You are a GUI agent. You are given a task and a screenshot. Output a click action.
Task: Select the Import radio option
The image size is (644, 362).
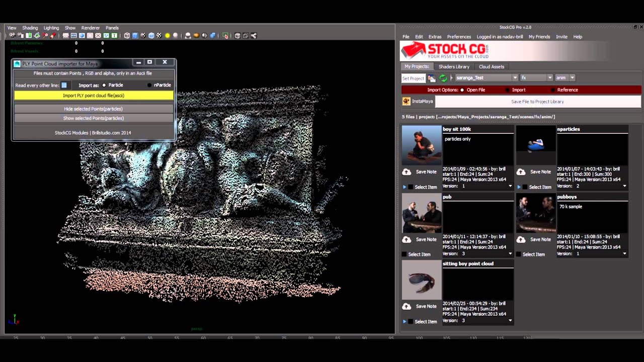tap(507, 90)
